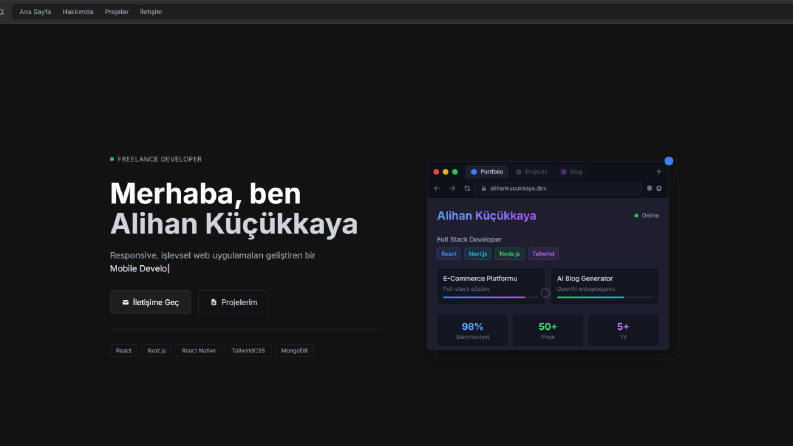Click the React badge in the browser card
This screenshot has width=793, height=446.
(x=449, y=254)
